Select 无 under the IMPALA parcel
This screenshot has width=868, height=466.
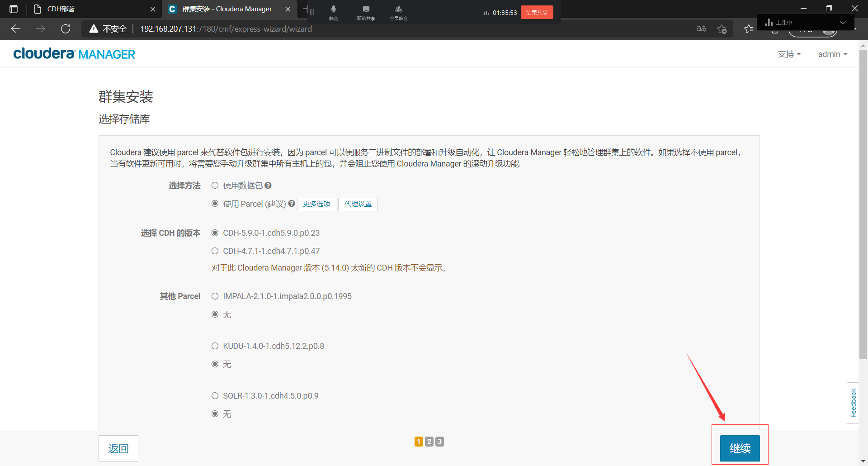coord(215,314)
